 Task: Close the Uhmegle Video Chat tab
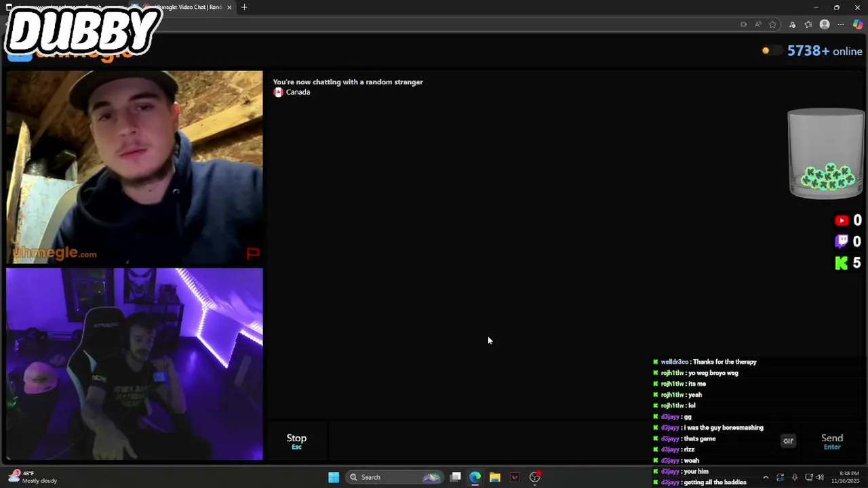pyautogui.click(x=229, y=7)
